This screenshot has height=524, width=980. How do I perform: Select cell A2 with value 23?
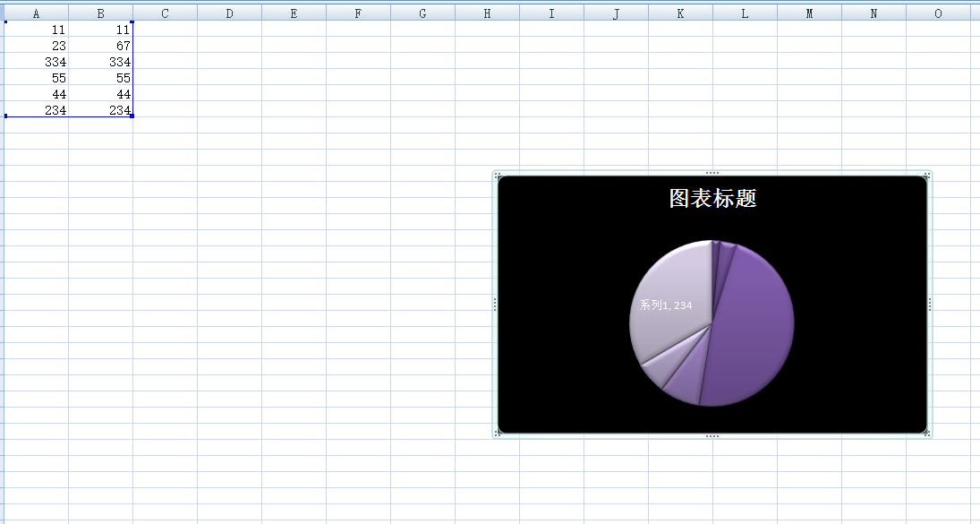(37, 45)
